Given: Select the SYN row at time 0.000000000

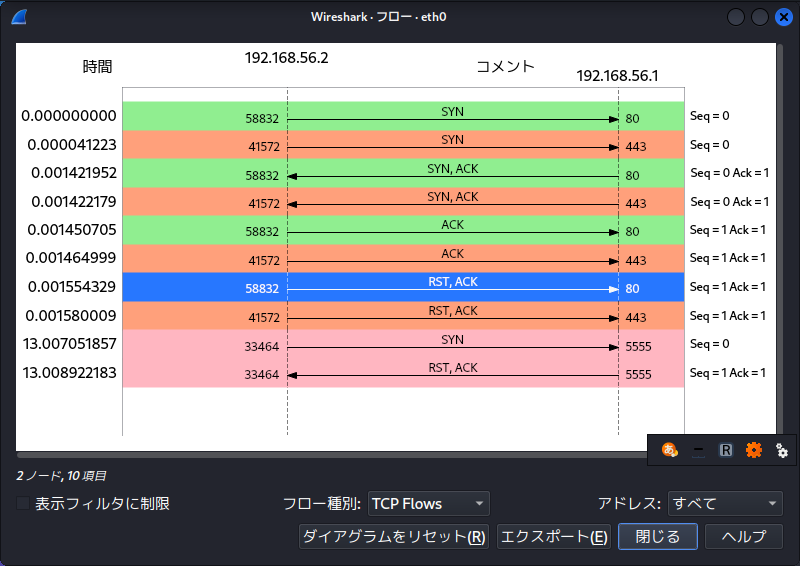Looking at the screenshot, I should point(403,116).
